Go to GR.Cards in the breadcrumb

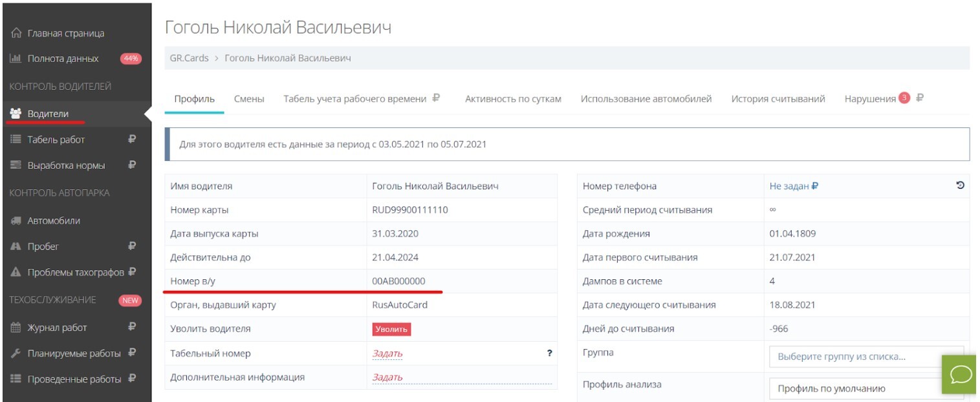tap(189, 58)
